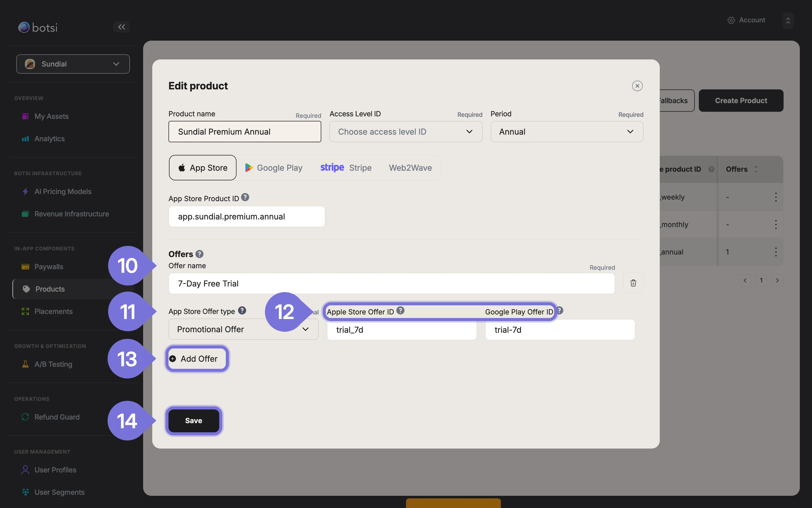Edit the Offer name field
Viewport: 812px width, 508px height.
click(x=392, y=283)
